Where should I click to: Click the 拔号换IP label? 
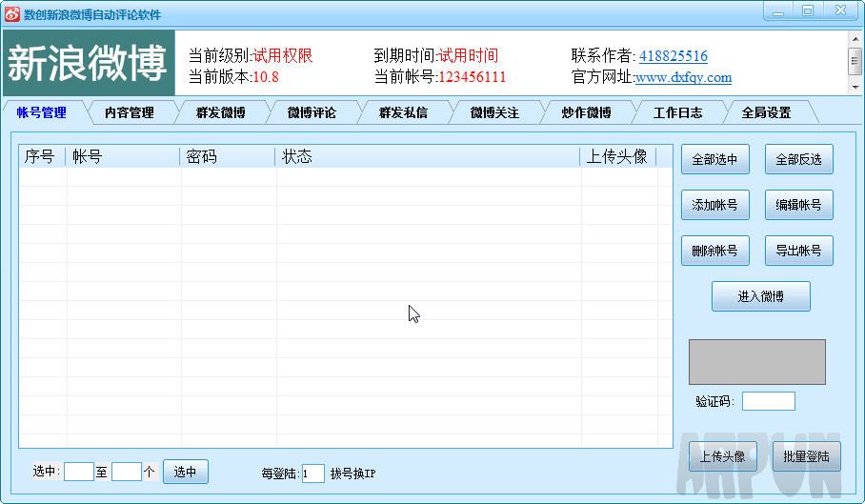[x=353, y=474]
